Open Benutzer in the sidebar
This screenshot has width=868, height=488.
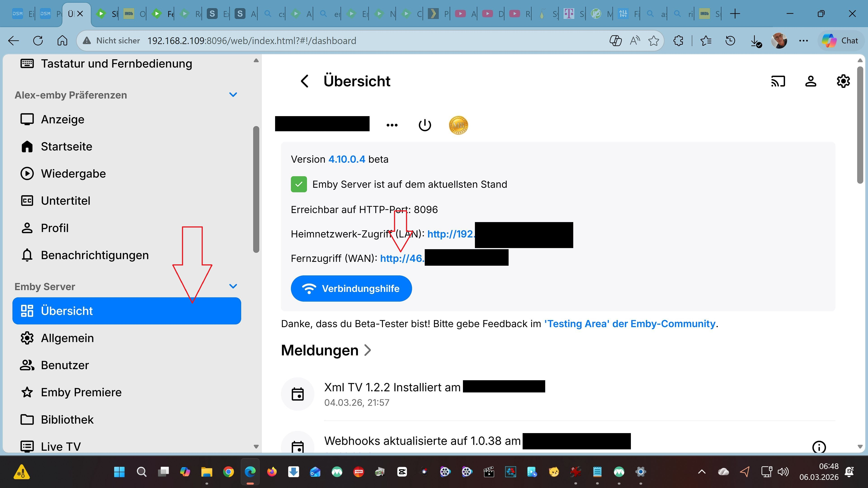tap(65, 365)
